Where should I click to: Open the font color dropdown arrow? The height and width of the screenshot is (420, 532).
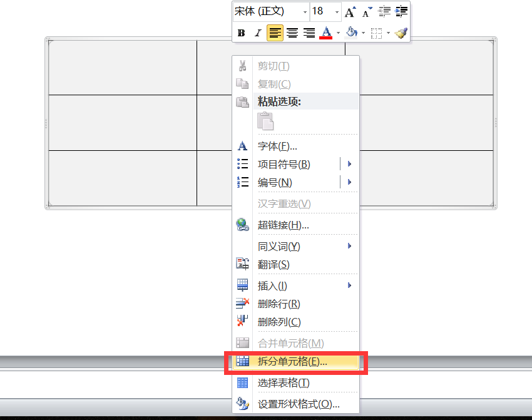[337, 32]
